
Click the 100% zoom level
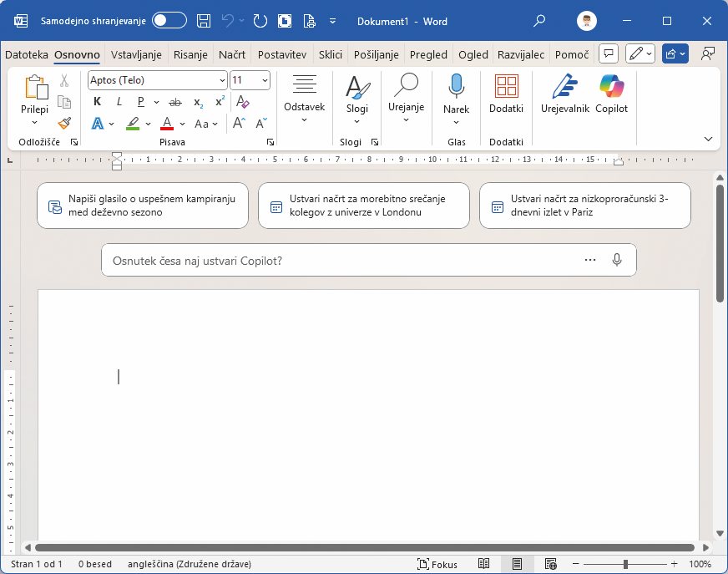[x=700, y=564]
